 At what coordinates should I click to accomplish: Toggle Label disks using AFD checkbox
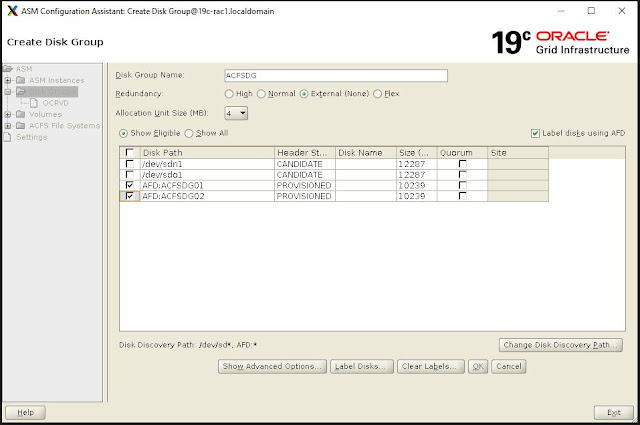pyautogui.click(x=535, y=134)
